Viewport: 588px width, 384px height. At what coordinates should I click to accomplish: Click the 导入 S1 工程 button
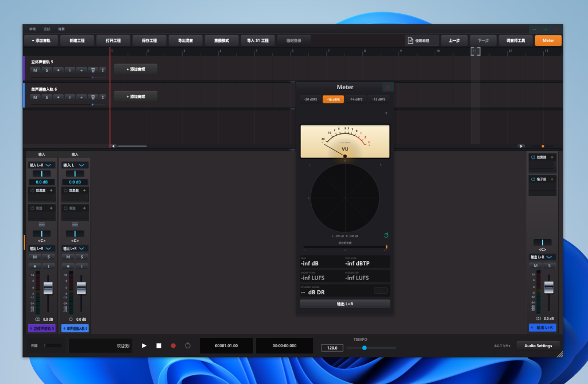[x=258, y=41]
